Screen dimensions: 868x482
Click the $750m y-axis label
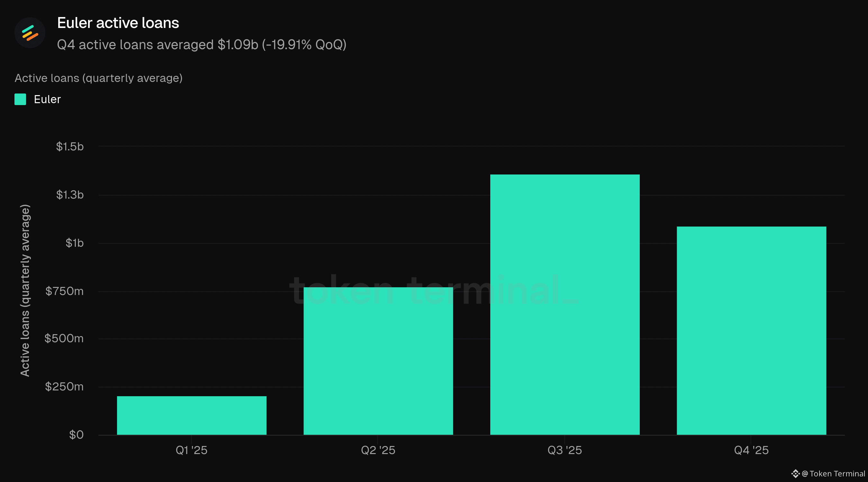(x=64, y=291)
